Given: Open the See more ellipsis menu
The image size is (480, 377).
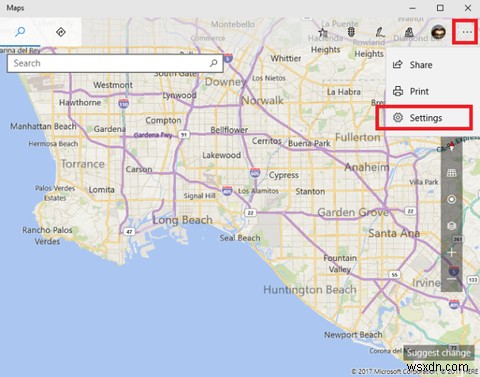Looking at the screenshot, I should [x=467, y=32].
